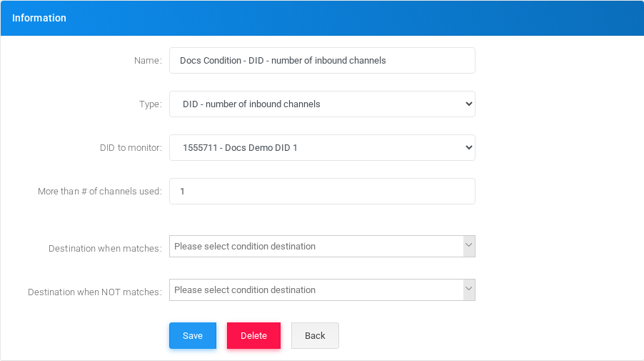Delete the condition
The width and height of the screenshot is (644, 361).
point(254,335)
